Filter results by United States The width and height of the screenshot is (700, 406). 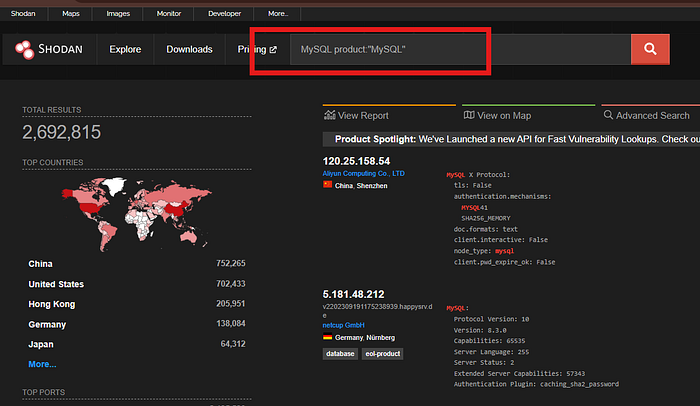click(56, 284)
